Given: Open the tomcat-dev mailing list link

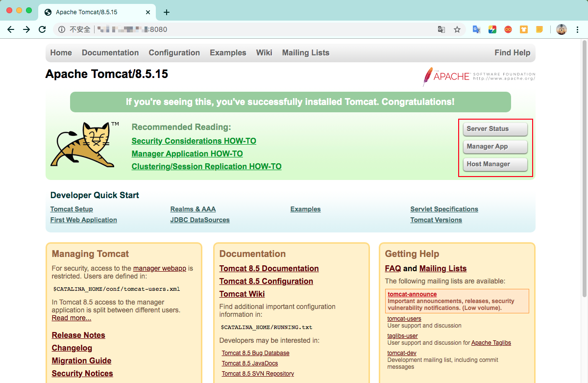Looking at the screenshot, I should click(x=402, y=353).
